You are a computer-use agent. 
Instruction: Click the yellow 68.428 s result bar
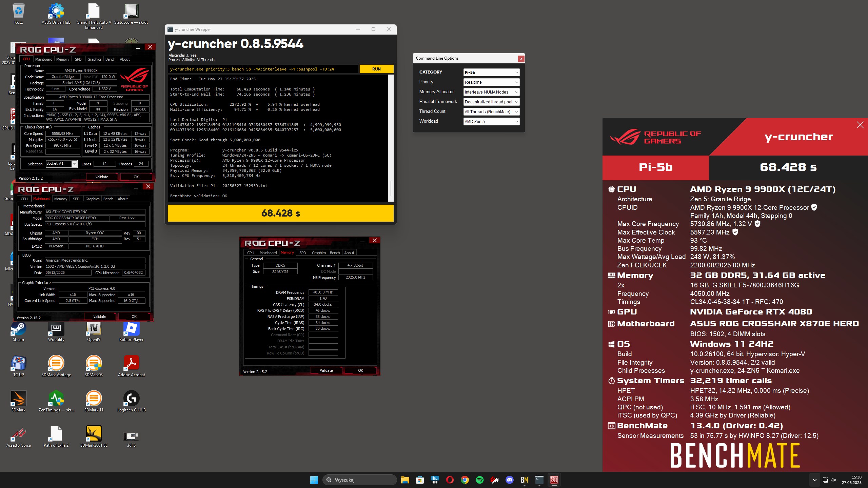280,213
